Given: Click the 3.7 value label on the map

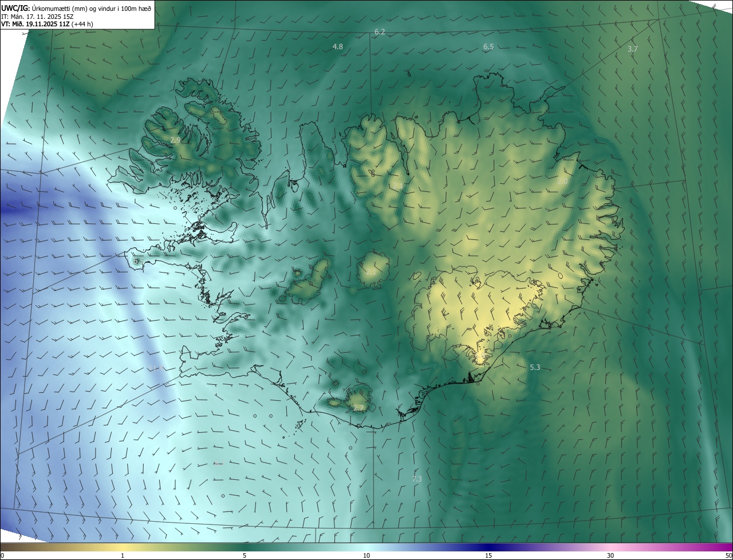Looking at the screenshot, I should [x=632, y=49].
